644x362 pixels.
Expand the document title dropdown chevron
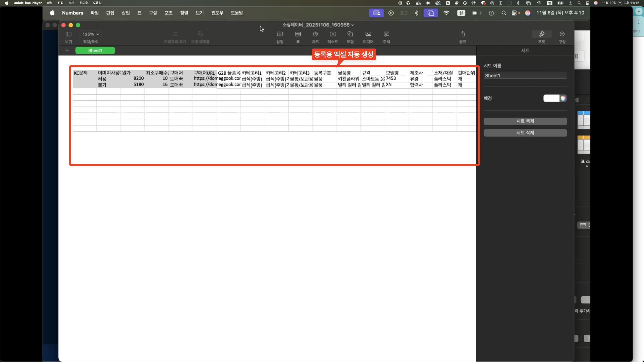[x=353, y=25]
